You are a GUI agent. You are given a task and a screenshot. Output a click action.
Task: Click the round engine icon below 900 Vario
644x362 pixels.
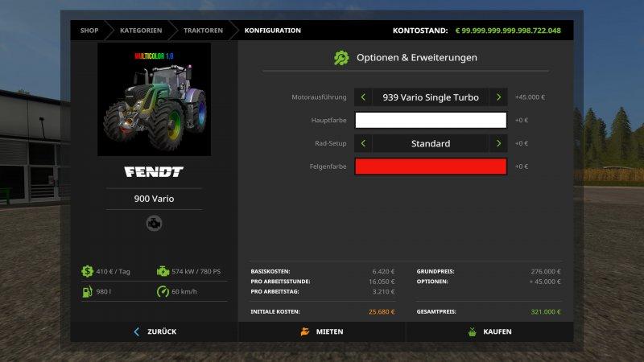point(154,223)
